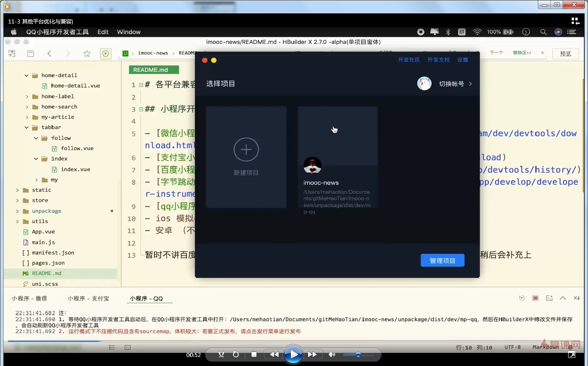
Task: Switch to 小程序 - 微信 console tab
Action: pyautogui.click(x=29, y=298)
